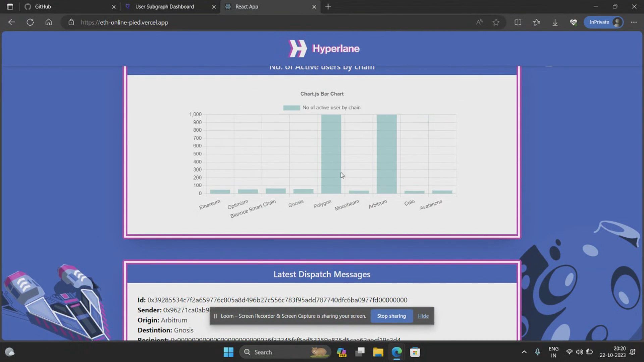Screen dimensions: 644x362
Task: Click the Latest Dispatch Messages heading
Action: (x=322, y=274)
